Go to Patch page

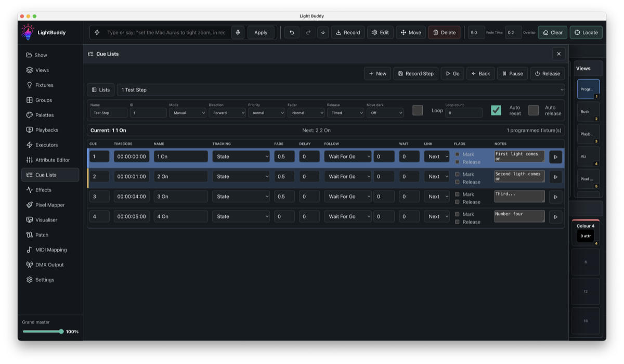coord(50,235)
